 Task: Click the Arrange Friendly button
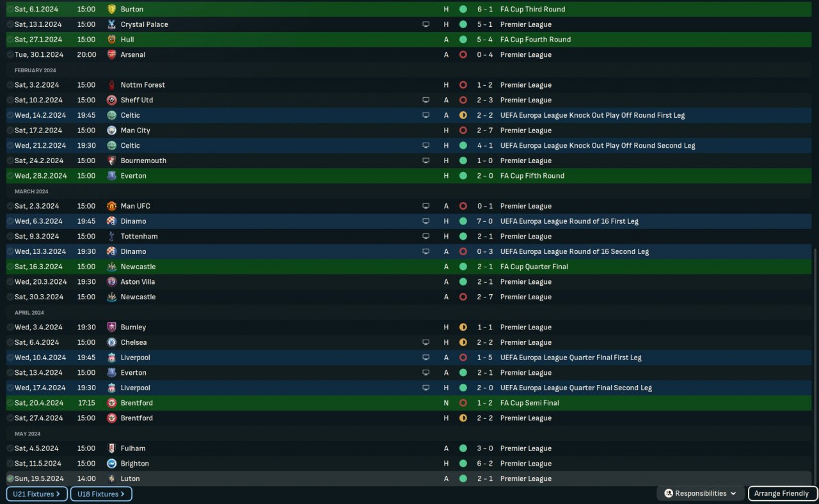pyautogui.click(x=783, y=493)
